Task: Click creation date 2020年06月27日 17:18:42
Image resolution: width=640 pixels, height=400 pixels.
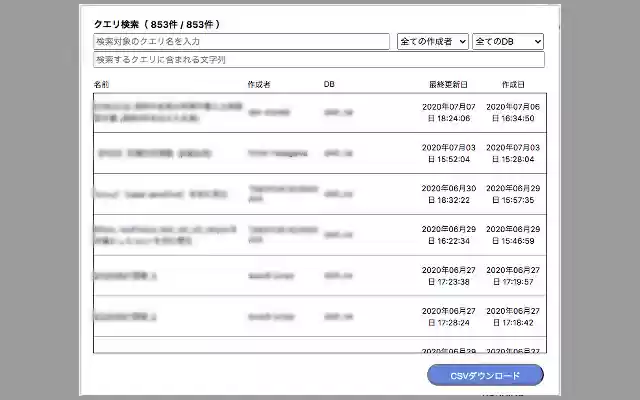Action: pos(513,317)
